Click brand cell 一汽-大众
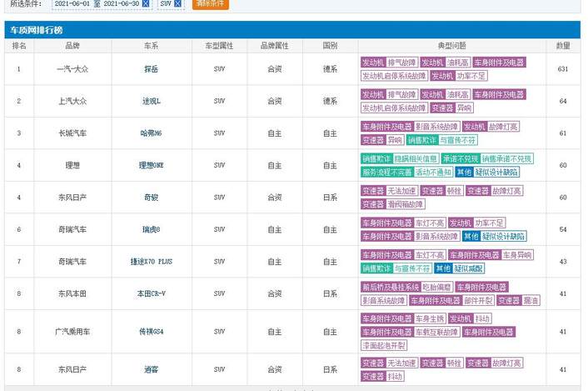588x391 pixels. [72, 69]
